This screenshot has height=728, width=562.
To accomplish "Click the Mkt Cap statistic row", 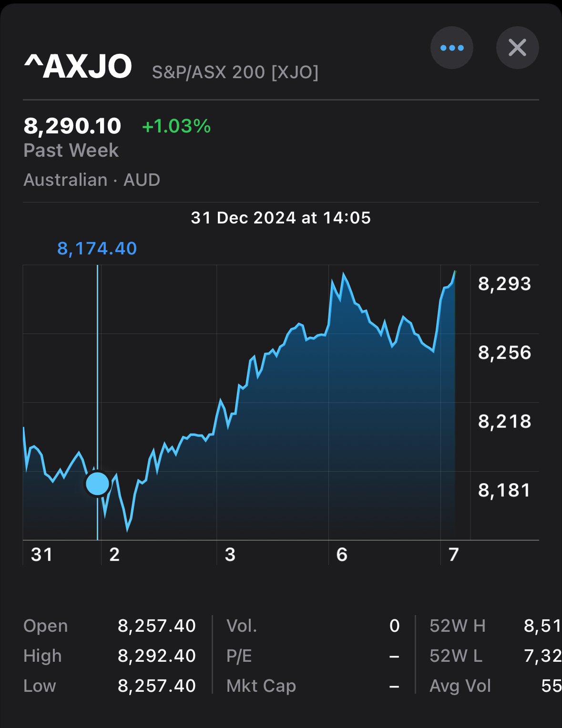I will tap(312, 686).
